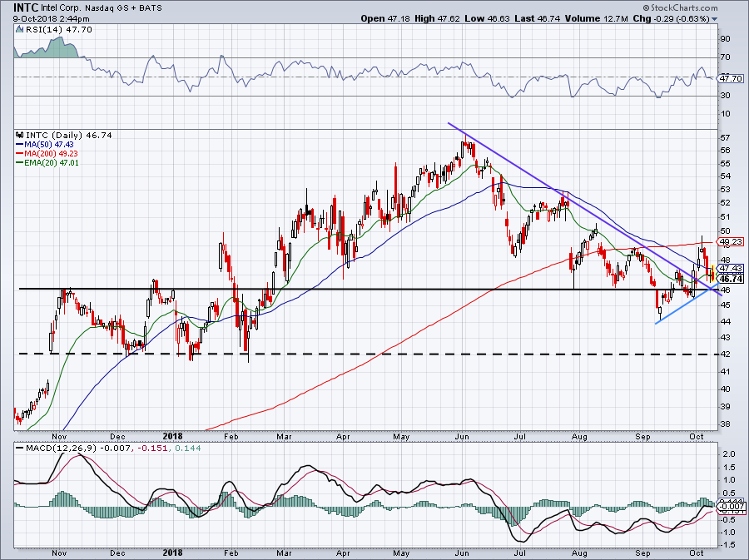Click the Jun month label under price panel

tap(461, 436)
